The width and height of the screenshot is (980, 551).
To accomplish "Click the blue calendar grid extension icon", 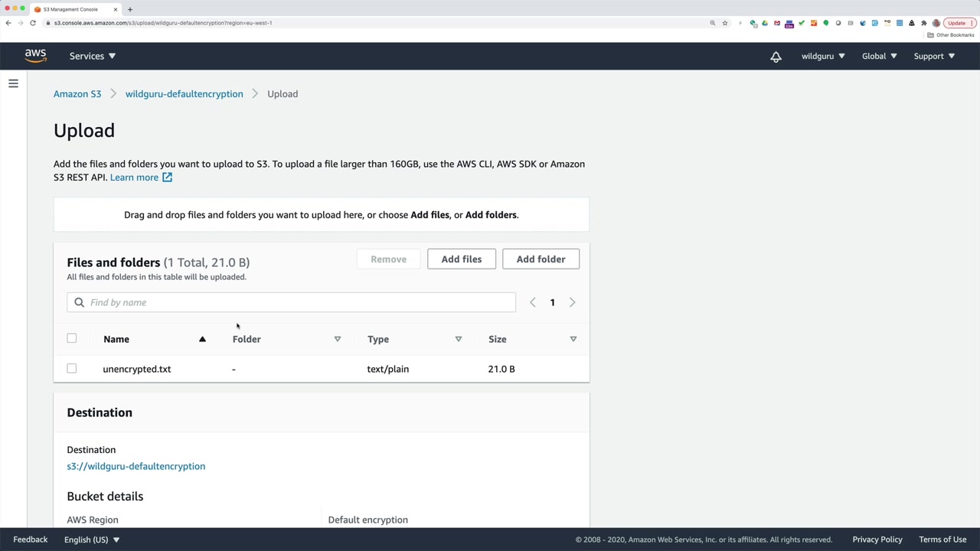I will pos(900,23).
